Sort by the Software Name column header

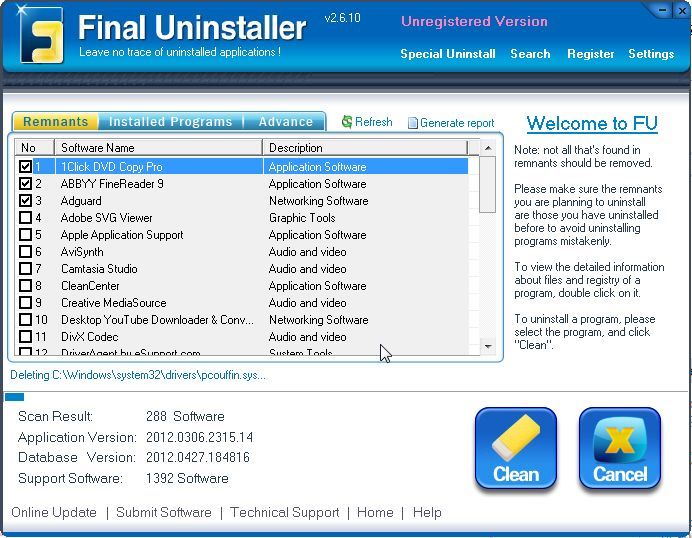(x=158, y=148)
